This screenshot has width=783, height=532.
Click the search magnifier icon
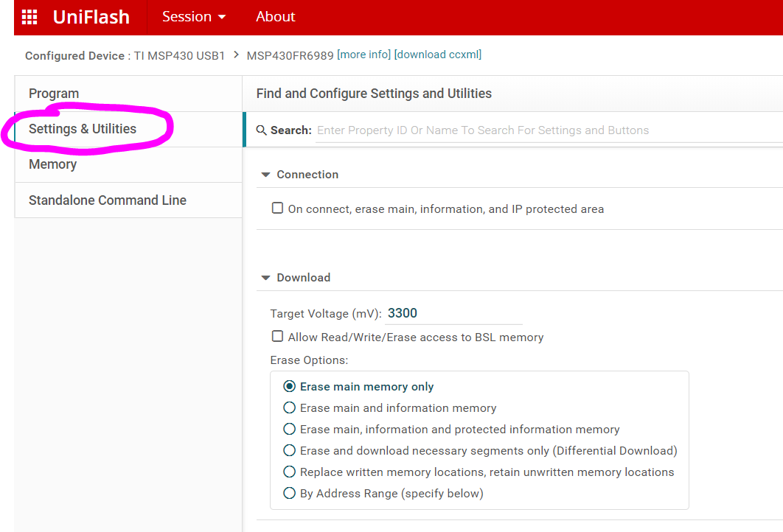click(x=262, y=130)
